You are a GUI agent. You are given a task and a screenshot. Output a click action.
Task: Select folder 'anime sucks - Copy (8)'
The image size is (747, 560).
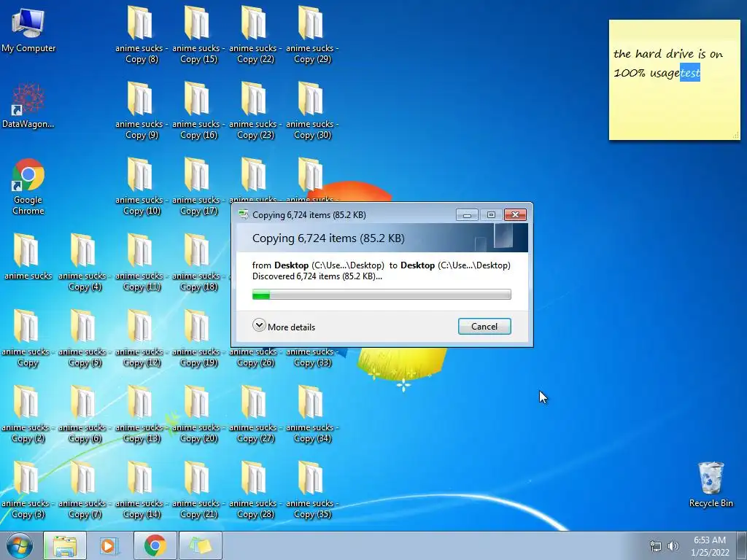(x=141, y=34)
